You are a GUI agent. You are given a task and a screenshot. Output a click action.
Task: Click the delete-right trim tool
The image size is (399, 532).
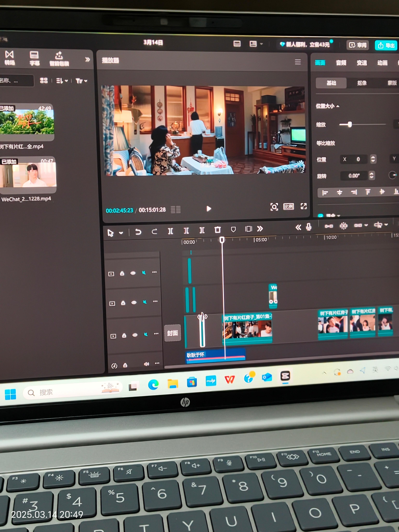(x=202, y=230)
